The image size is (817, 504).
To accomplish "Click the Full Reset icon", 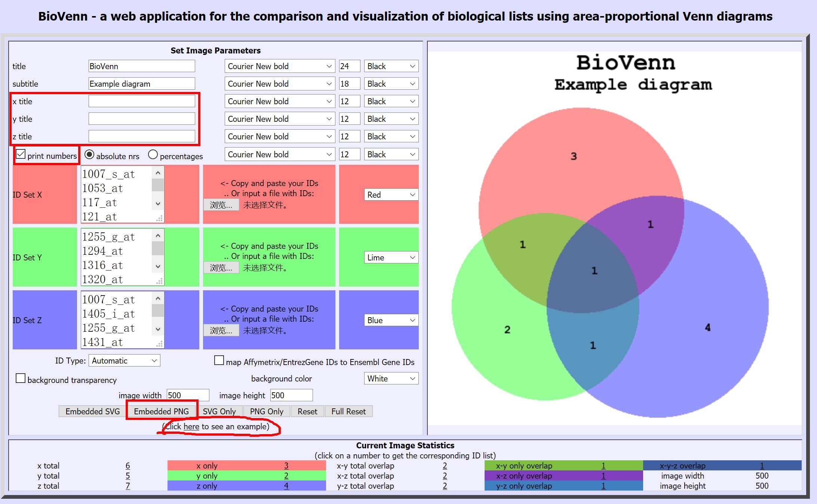I will (x=348, y=412).
